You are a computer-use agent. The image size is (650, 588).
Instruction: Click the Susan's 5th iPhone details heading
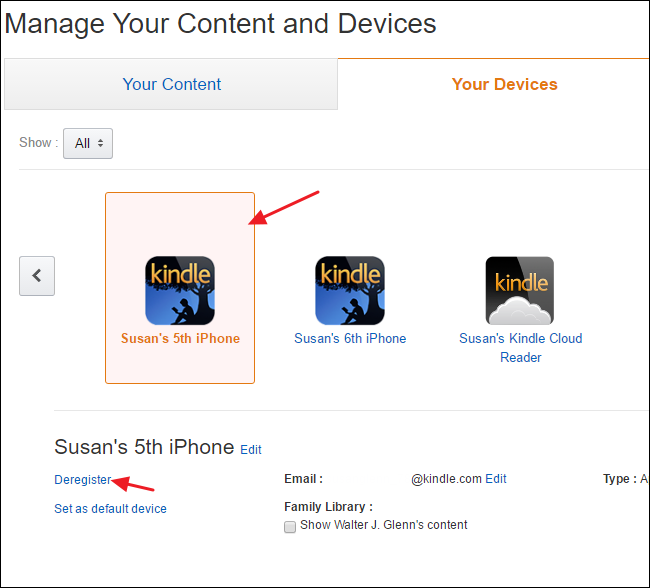(x=144, y=447)
